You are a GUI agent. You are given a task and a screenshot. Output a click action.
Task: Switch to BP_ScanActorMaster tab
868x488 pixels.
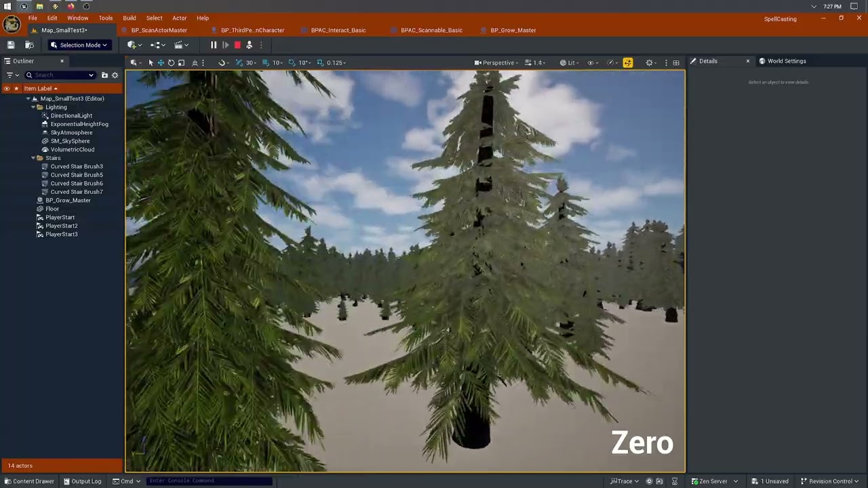click(x=159, y=30)
